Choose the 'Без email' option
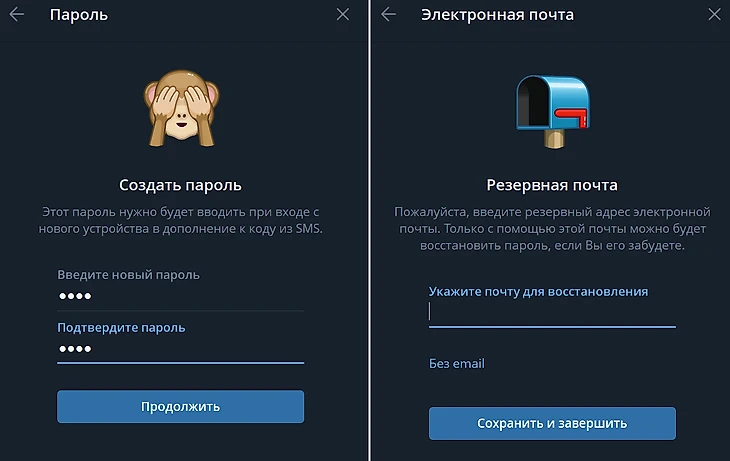Screen dimensions: 730x461 pos(457,364)
